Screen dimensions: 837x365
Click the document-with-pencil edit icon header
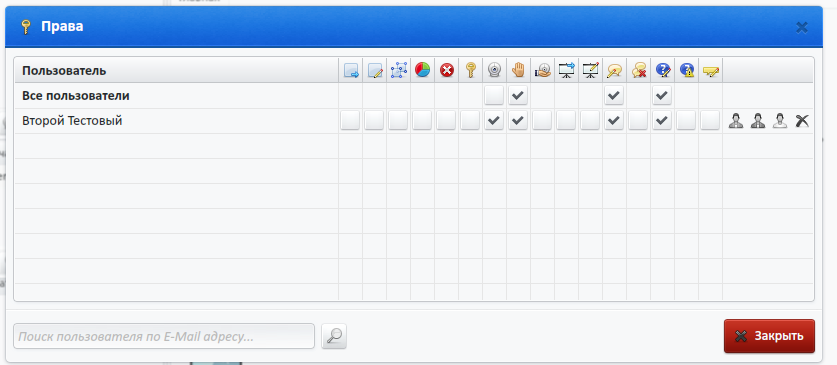(x=375, y=70)
